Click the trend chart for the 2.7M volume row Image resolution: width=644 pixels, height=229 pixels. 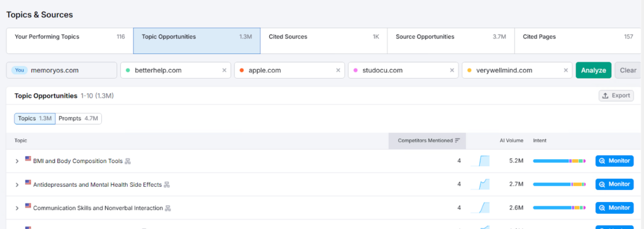tap(480, 184)
